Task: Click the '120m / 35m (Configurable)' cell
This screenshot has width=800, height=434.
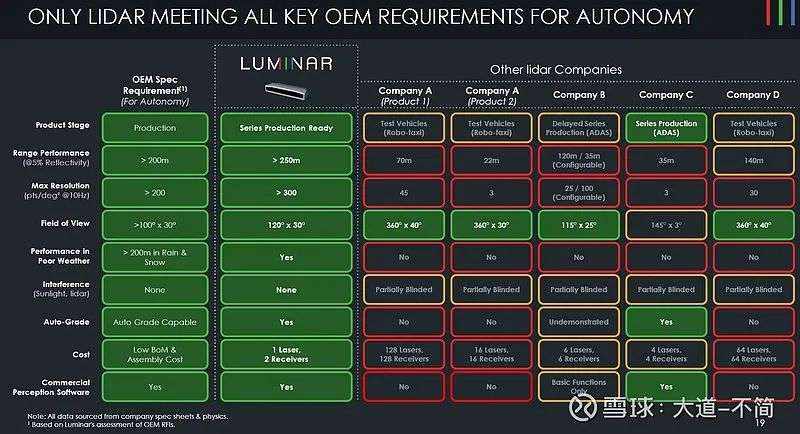Action: click(x=579, y=160)
